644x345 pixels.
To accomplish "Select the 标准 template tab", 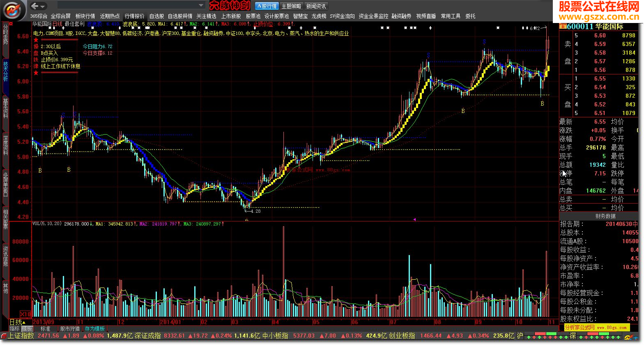I will point(45,329).
